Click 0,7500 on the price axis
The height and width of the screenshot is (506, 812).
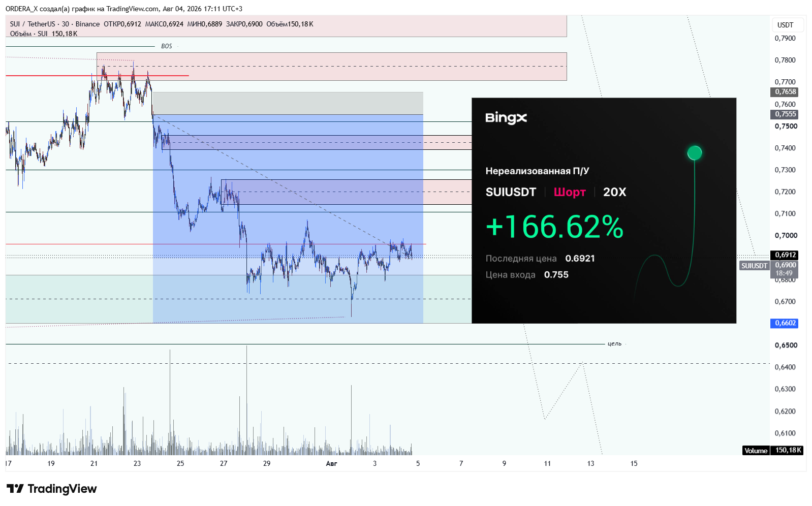(x=786, y=126)
